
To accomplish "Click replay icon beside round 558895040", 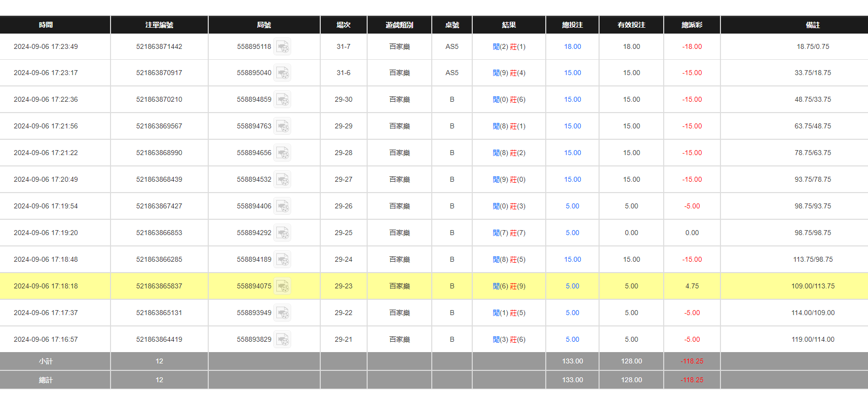I will (x=282, y=73).
